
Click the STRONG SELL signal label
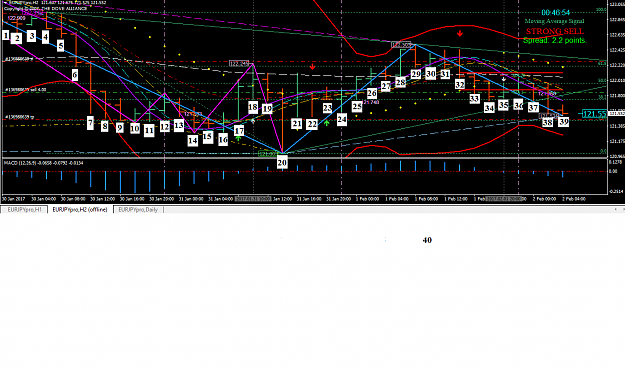coord(554,31)
